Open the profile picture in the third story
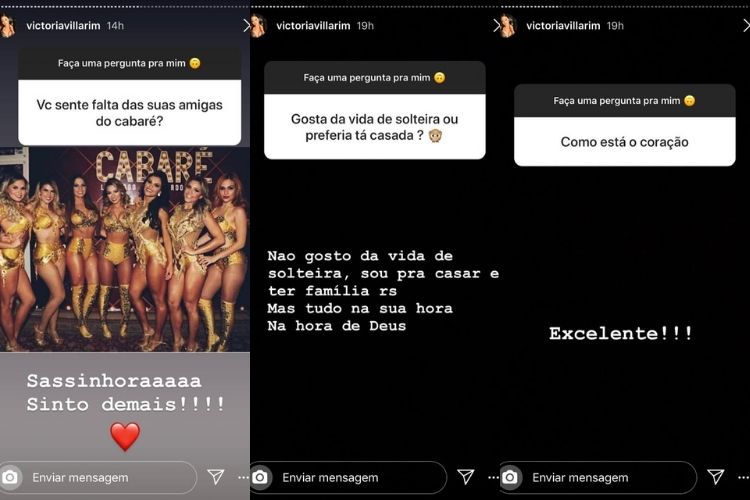The height and width of the screenshot is (500, 750). (x=508, y=25)
